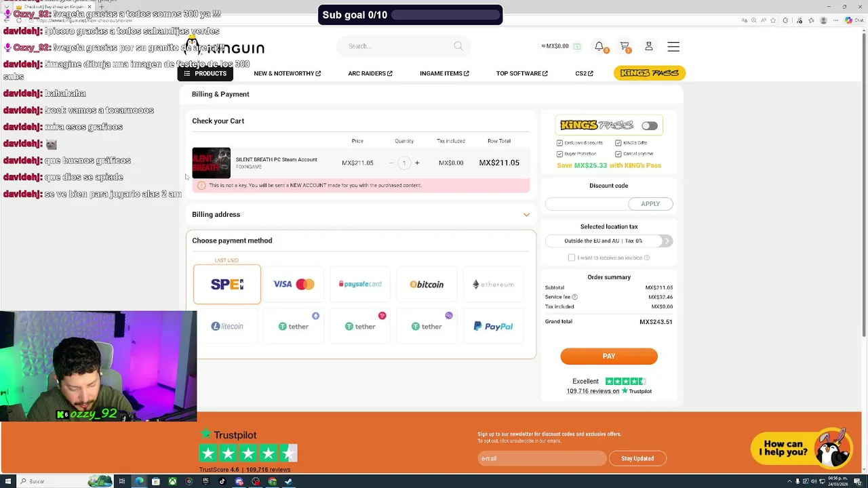
Task: Select Visa Mastercard payment method
Action: [x=294, y=284]
